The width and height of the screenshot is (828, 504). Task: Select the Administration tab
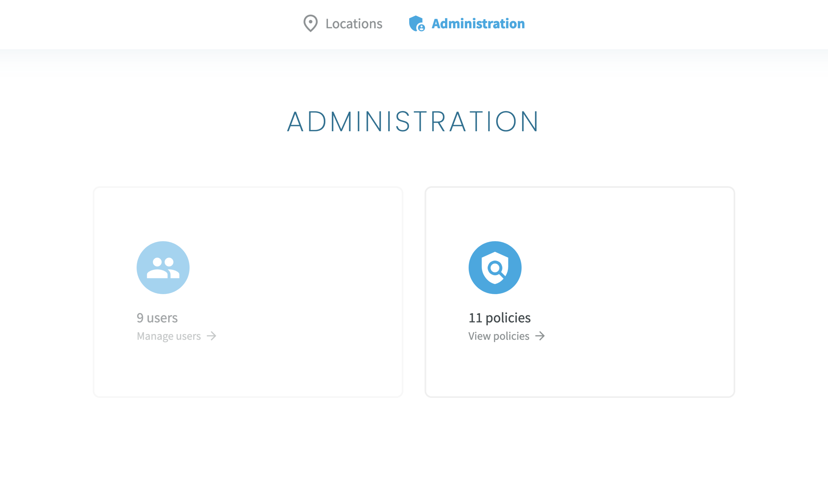pyautogui.click(x=477, y=23)
